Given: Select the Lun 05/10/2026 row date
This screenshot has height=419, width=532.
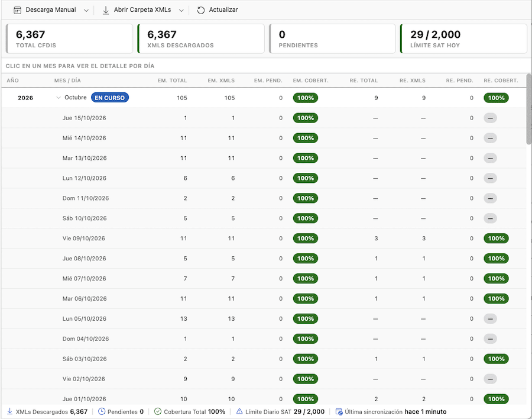Looking at the screenshot, I should click(x=84, y=318).
